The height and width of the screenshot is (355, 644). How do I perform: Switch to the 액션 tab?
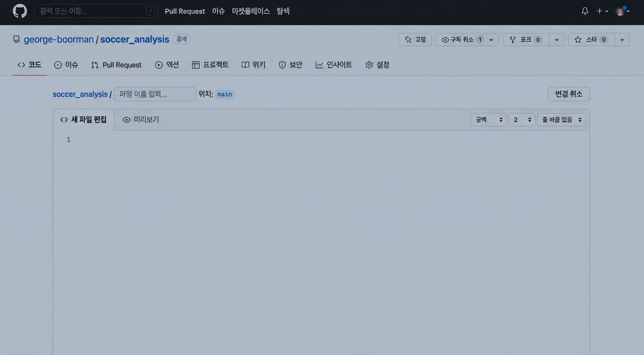167,65
